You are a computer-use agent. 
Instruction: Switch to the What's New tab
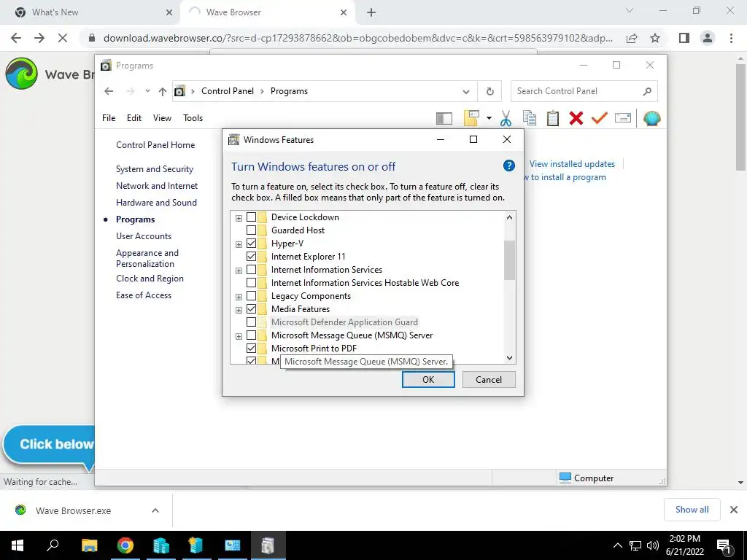point(90,12)
